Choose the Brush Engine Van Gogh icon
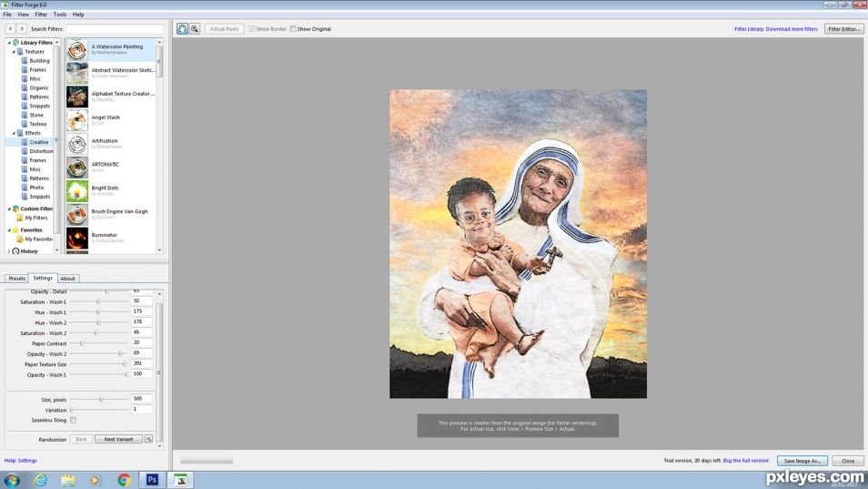Viewport: 868px width, 489px height. click(x=77, y=214)
